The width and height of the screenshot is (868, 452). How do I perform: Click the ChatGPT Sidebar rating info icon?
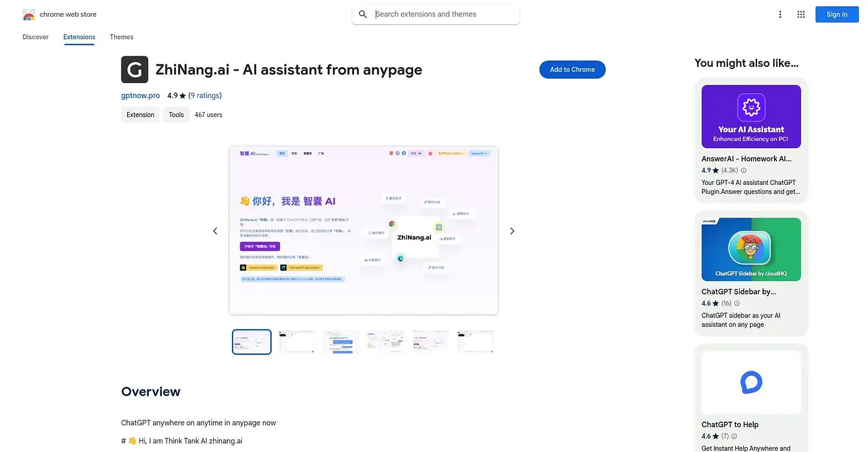[x=737, y=304]
